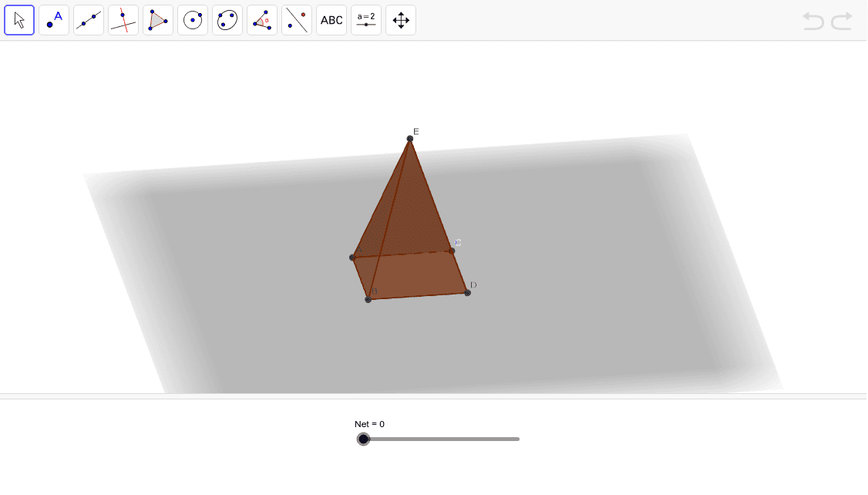
Task: Pick the Polygon tool
Action: click(x=158, y=20)
